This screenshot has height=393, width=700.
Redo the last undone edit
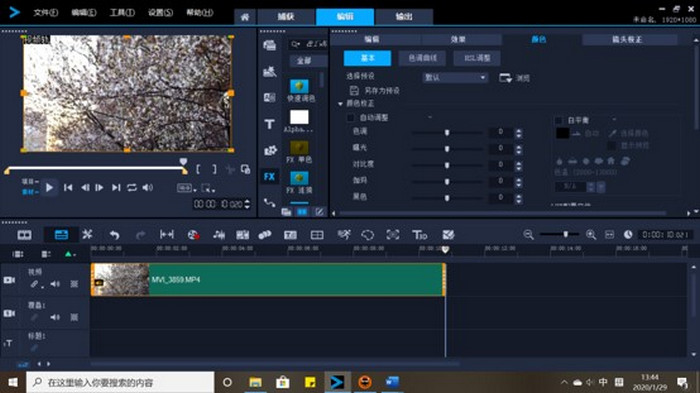coord(140,235)
